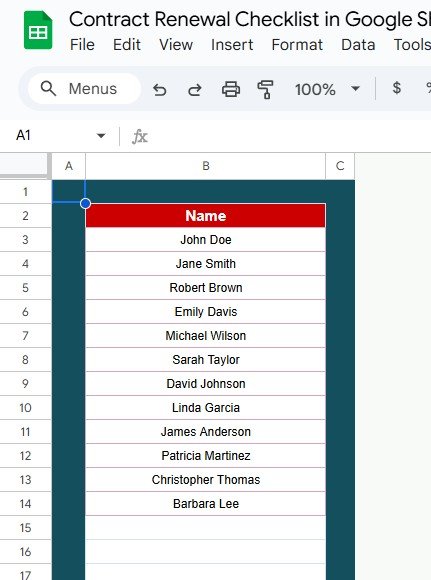Click the Print icon

click(230, 89)
